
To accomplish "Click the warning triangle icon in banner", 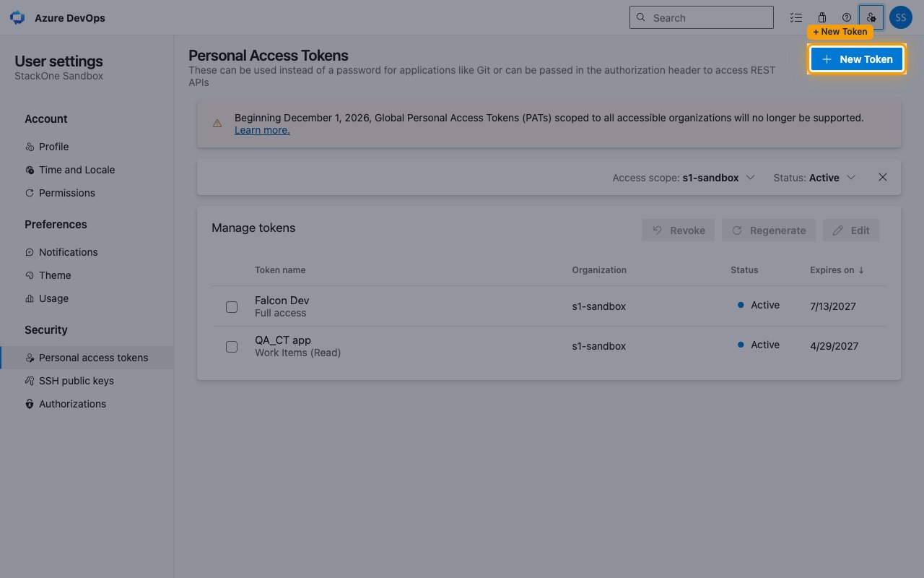I will 217,124.
